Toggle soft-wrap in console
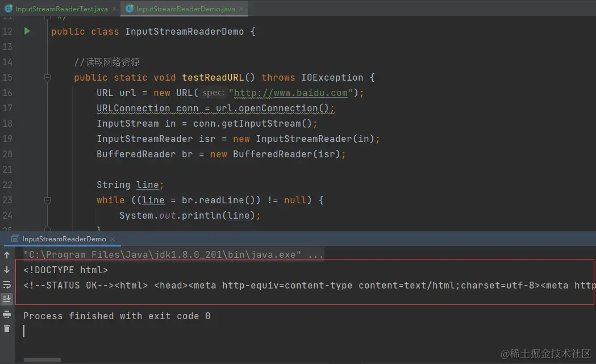 coord(7,284)
